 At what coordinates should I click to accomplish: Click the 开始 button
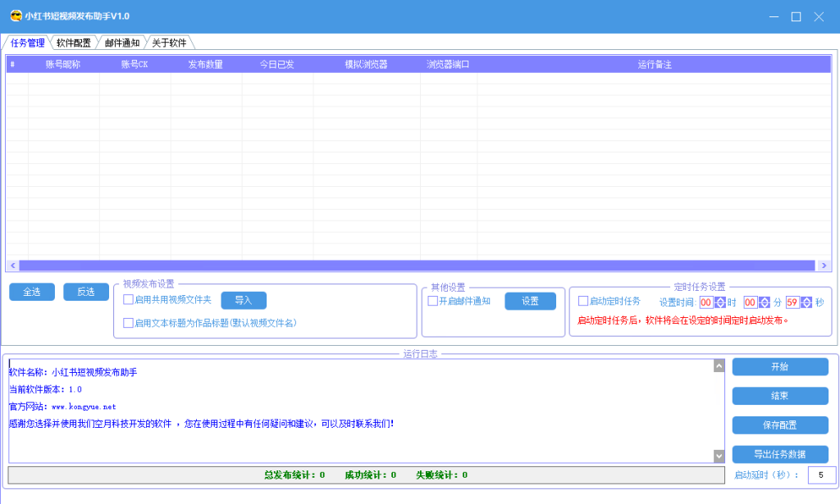coord(780,366)
